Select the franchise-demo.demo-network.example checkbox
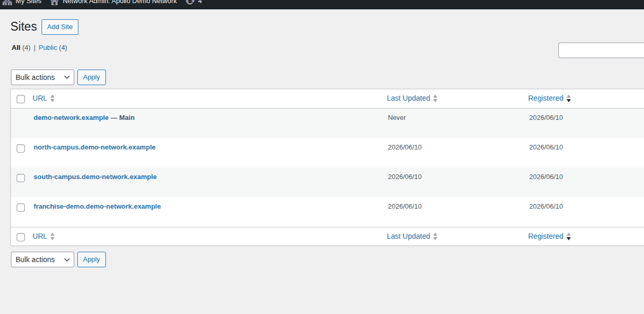 pyautogui.click(x=21, y=208)
